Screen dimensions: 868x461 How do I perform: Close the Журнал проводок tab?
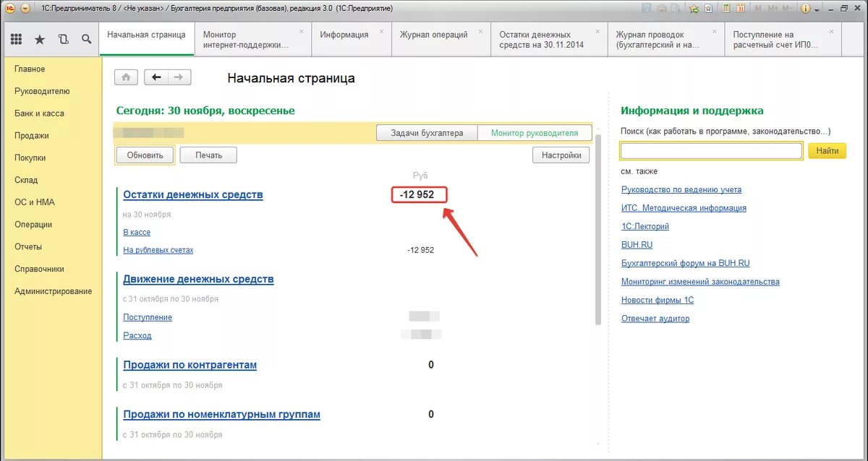tap(714, 32)
